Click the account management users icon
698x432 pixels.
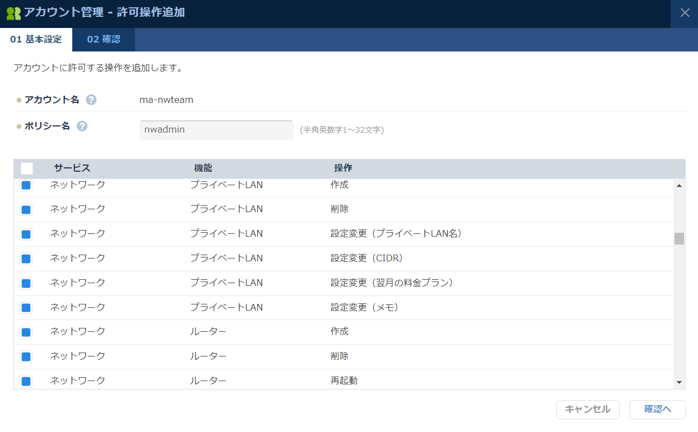[x=13, y=13]
